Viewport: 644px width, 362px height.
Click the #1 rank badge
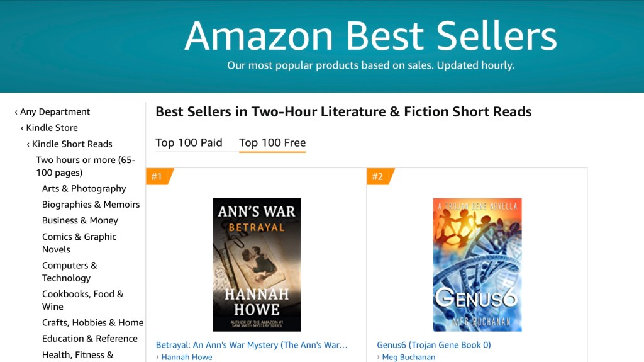point(157,177)
